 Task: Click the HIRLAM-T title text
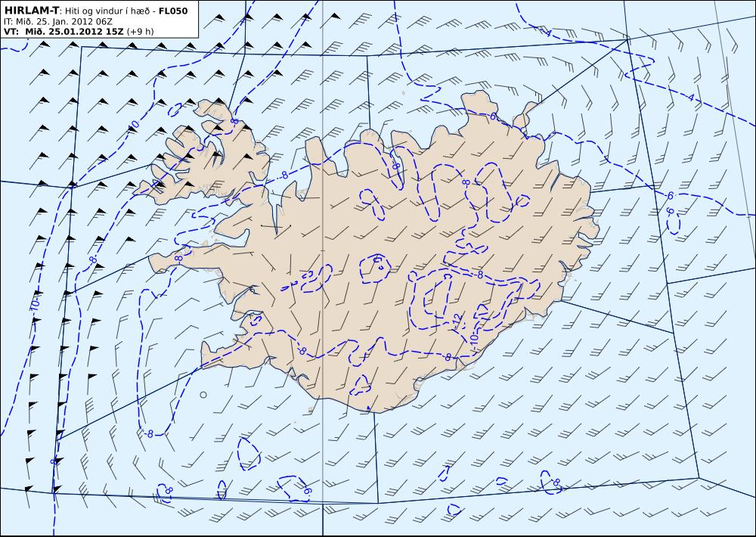click(33, 11)
